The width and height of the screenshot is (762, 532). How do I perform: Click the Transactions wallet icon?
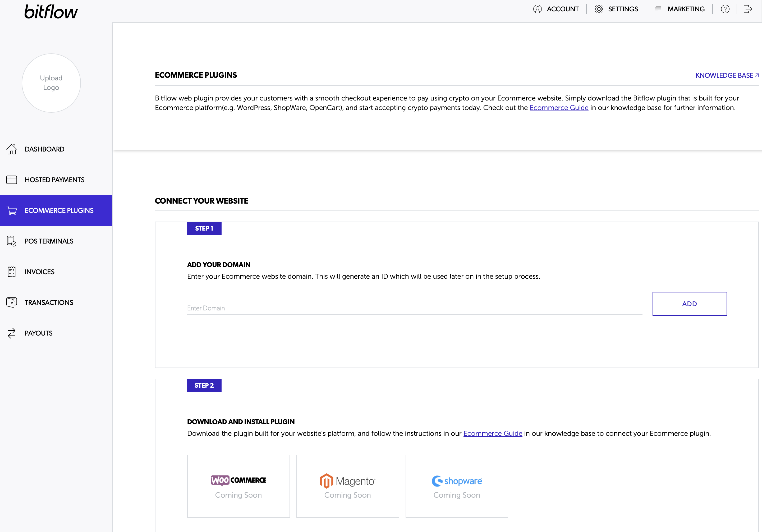[12, 302]
